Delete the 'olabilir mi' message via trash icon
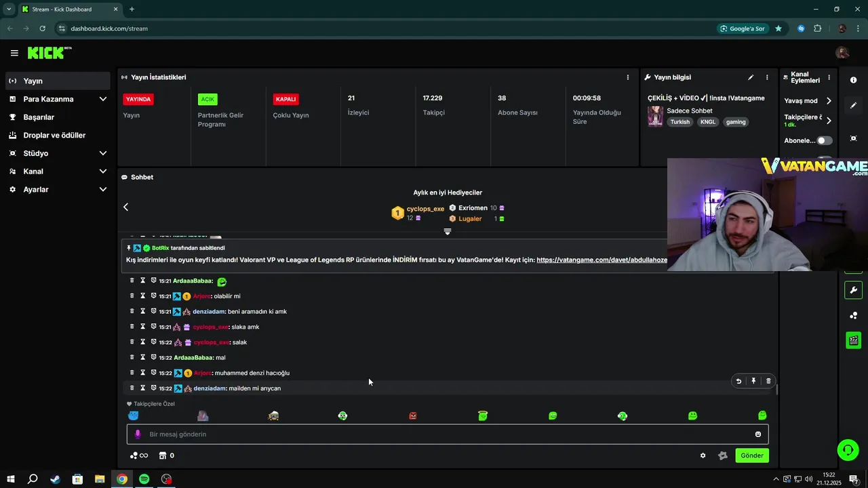The image size is (868, 488). (132, 296)
